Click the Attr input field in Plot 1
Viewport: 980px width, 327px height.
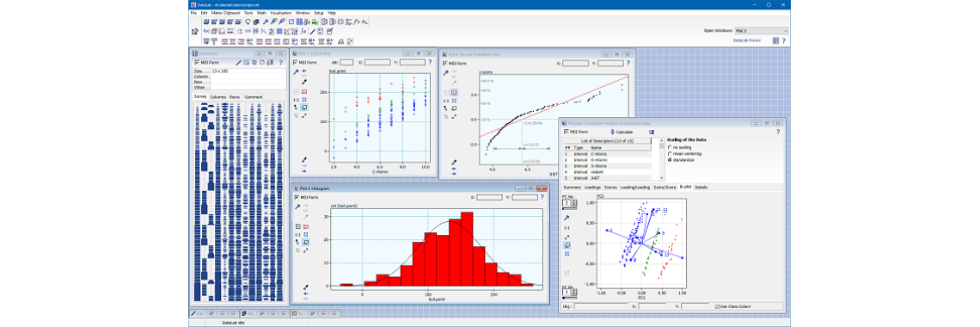point(347,63)
